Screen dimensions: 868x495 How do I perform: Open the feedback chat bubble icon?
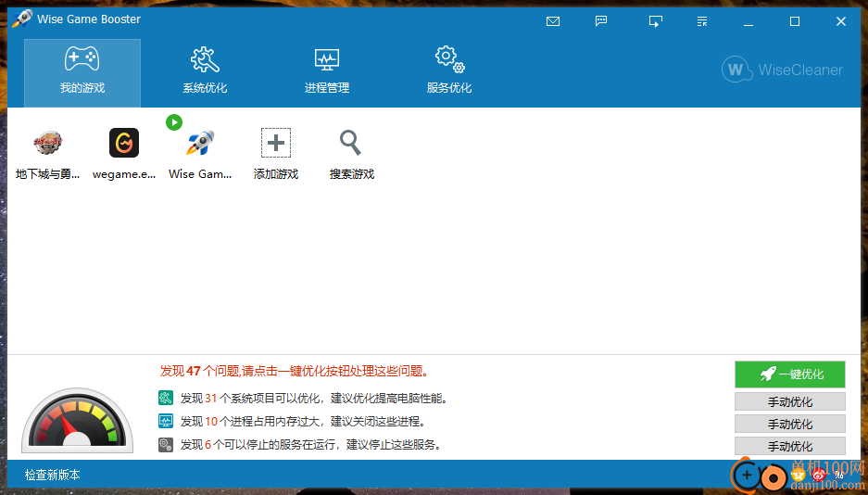(x=600, y=21)
